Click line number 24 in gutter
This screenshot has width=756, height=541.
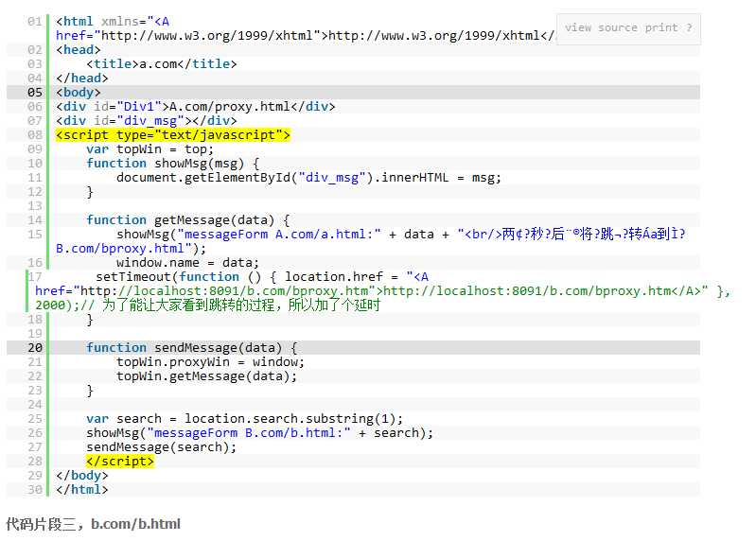pos(35,404)
